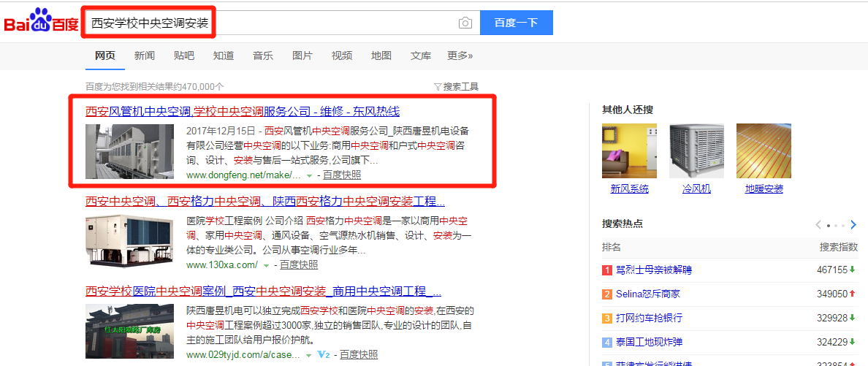Click the 搜索指数 column header
The width and height of the screenshot is (868, 366).
(839, 247)
